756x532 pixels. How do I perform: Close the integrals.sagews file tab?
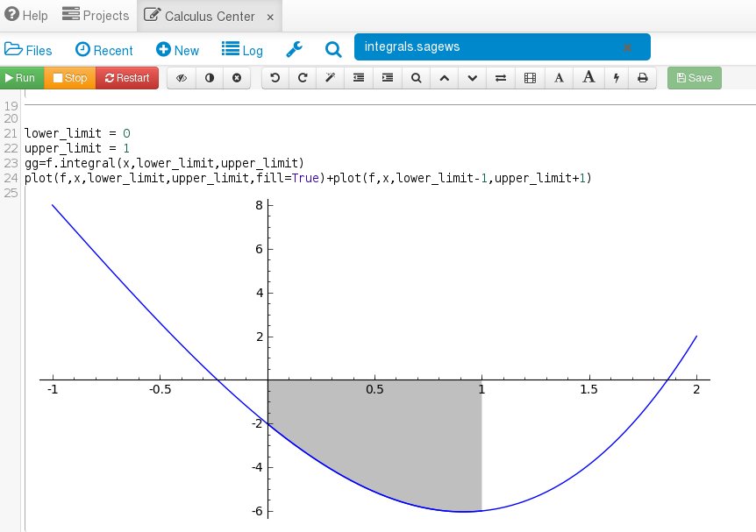[627, 47]
